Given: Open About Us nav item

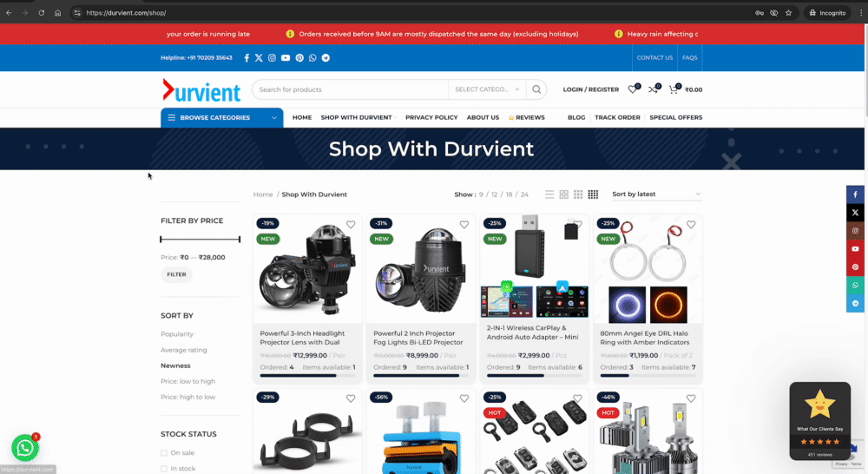Looking at the screenshot, I should pyautogui.click(x=483, y=117).
